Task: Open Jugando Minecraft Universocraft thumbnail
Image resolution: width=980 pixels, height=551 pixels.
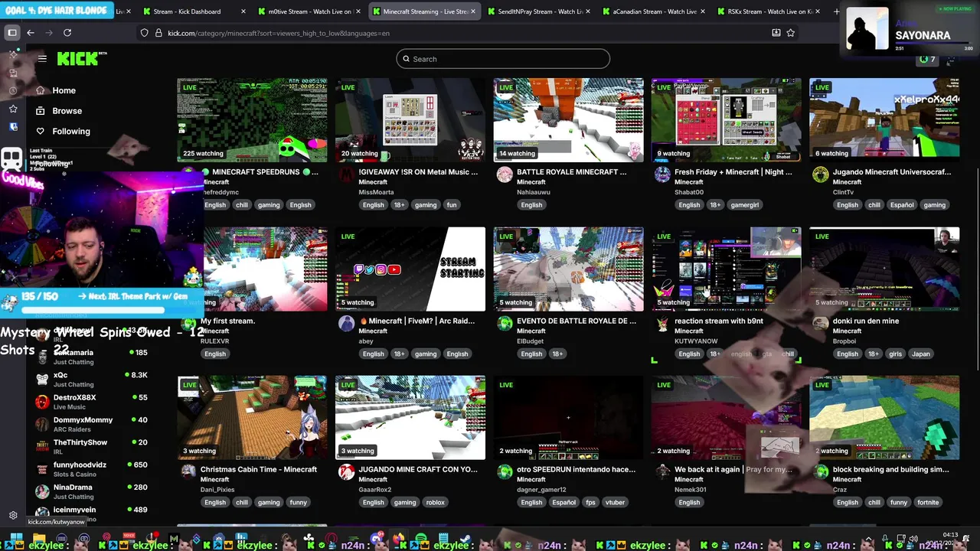Action: point(884,120)
